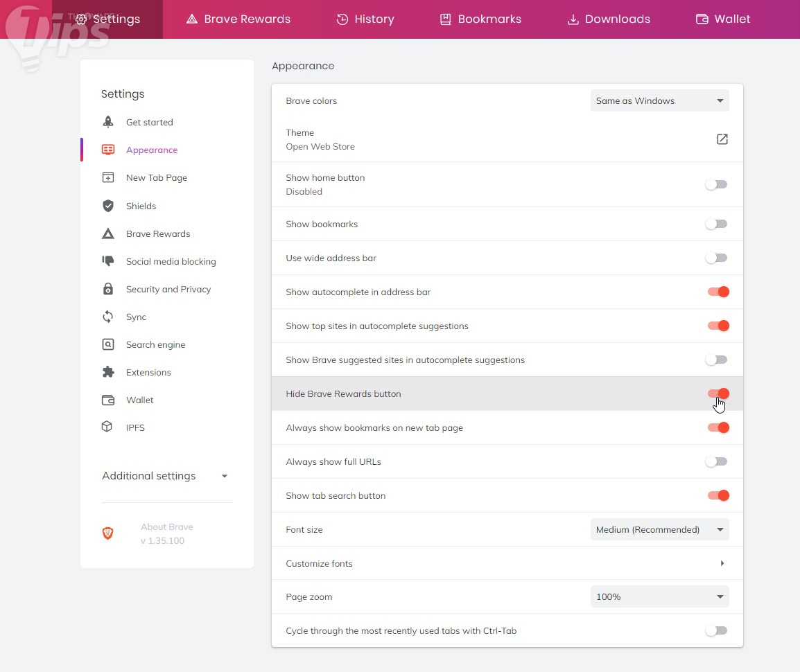Expand Additional settings section
This screenshot has width=800, height=672.
pyautogui.click(x=165, y=476)
